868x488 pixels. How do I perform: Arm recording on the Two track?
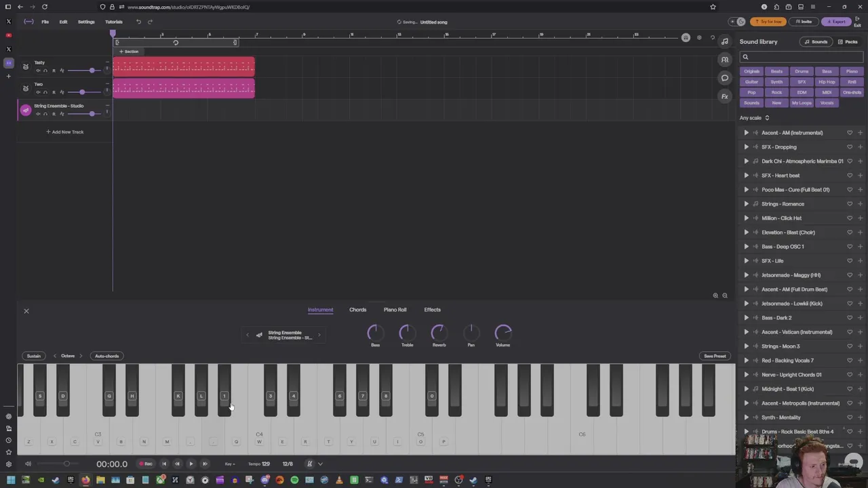click(x=54, y=92)
